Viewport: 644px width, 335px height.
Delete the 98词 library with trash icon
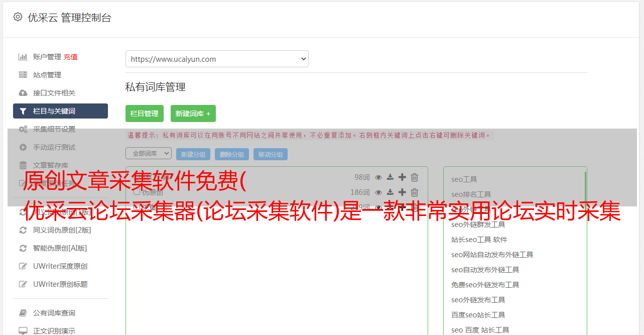(x=415, y=177)
